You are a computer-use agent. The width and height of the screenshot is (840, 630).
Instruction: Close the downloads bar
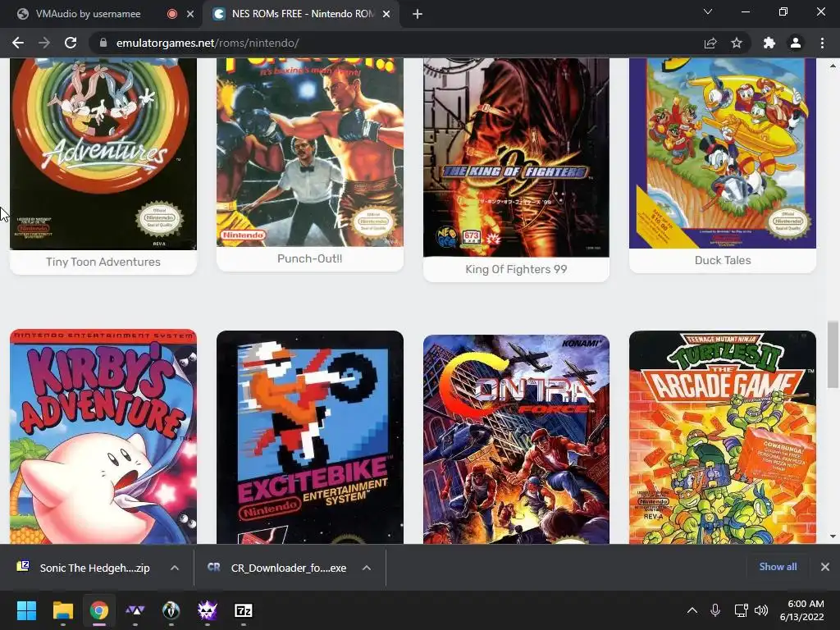825,567
